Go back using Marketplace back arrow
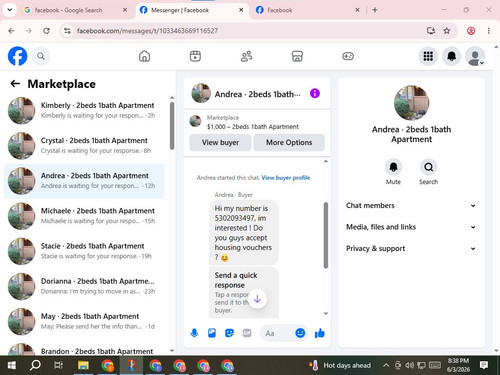 click(15, 84)
